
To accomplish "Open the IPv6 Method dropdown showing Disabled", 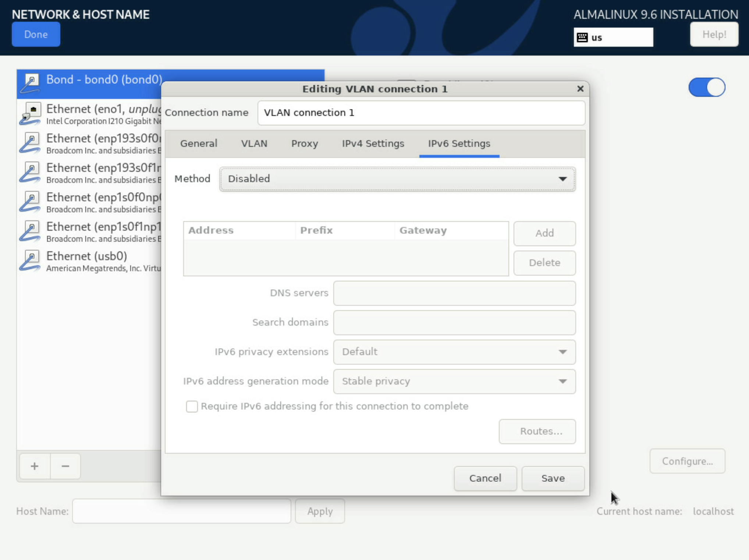I will click(397, 179).
